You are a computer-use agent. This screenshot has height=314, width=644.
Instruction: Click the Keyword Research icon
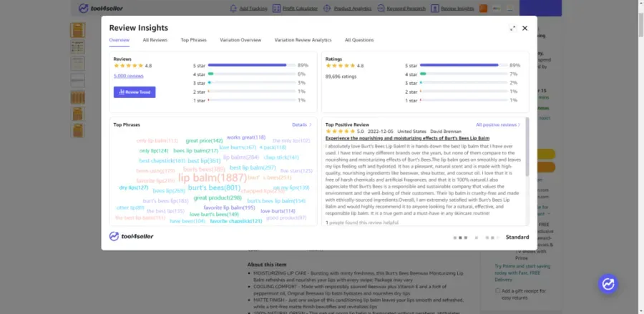click(x=381, y=8)
